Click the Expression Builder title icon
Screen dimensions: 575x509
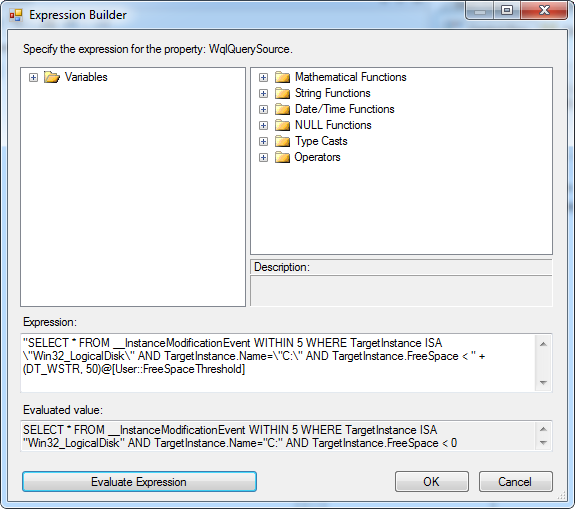pyautogui.click(x=16, y=15)
